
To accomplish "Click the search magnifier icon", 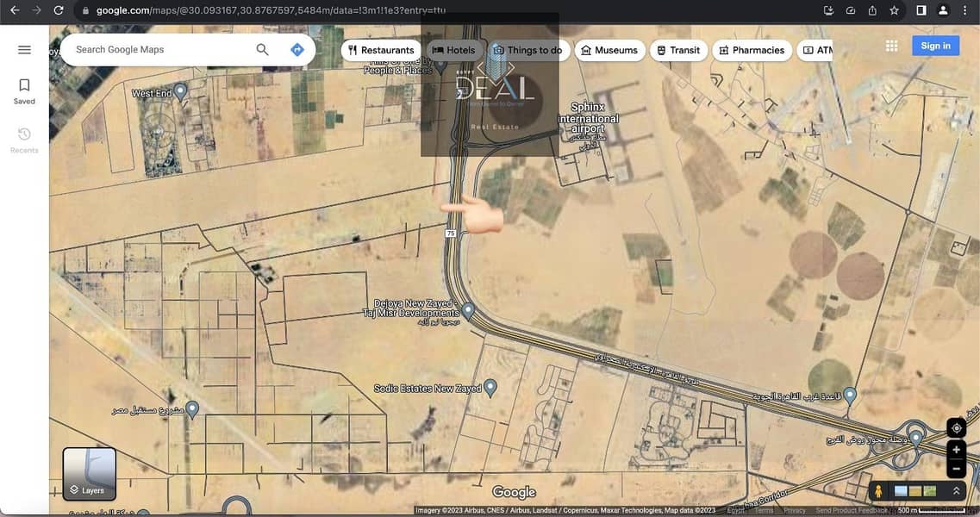I will pyautogui.click(x=263, y=50).
